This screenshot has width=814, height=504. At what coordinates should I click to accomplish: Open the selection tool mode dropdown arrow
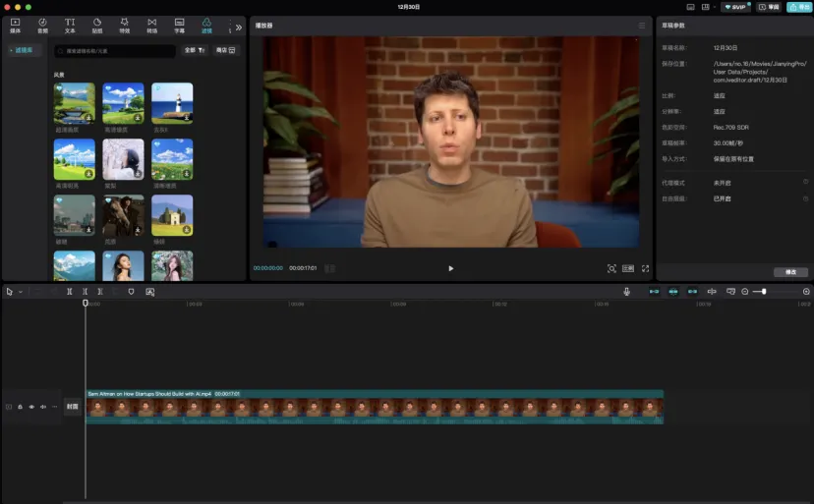point(21,292)
